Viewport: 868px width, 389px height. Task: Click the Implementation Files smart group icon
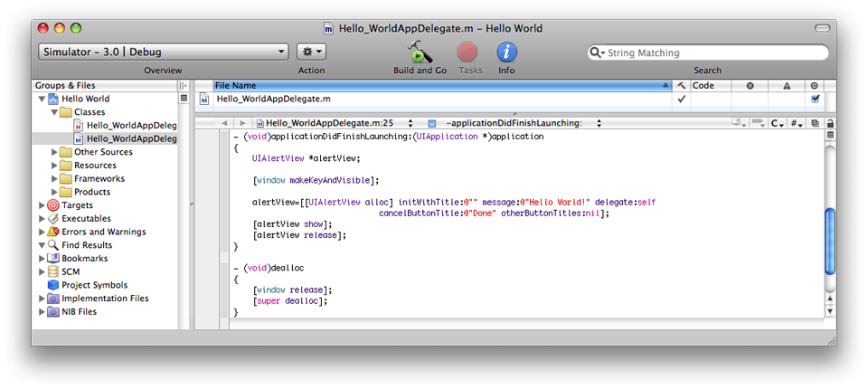(x=53, y=299)
